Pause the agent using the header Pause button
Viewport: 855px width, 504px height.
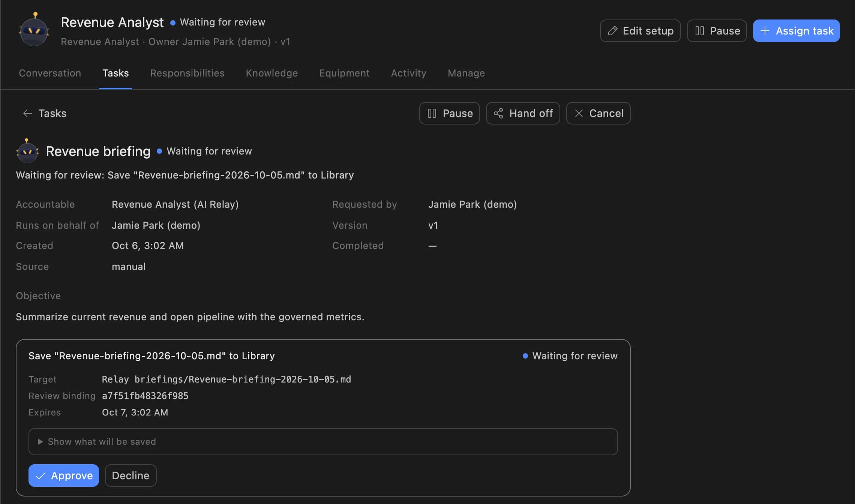[717, 31]
